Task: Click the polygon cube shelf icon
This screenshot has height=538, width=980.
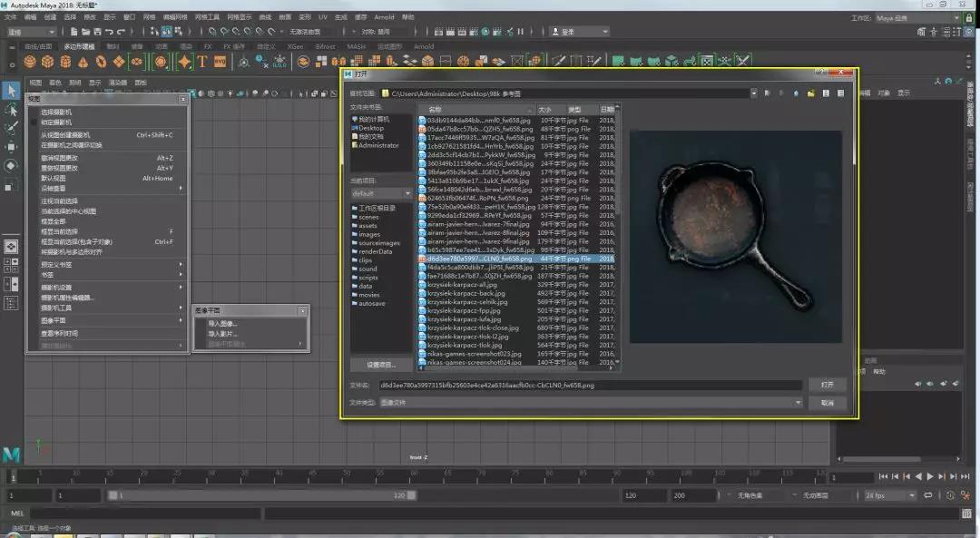Action: coord(47,62)
